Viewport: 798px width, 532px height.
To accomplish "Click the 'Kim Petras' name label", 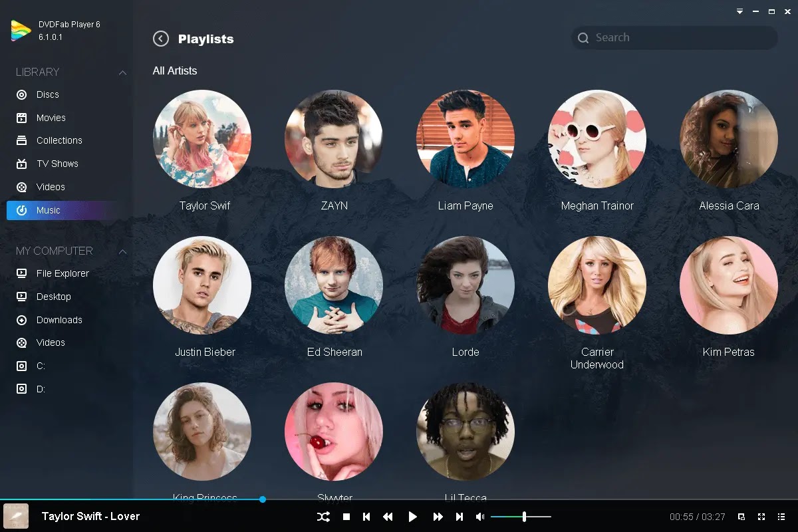I will point(729,352).
